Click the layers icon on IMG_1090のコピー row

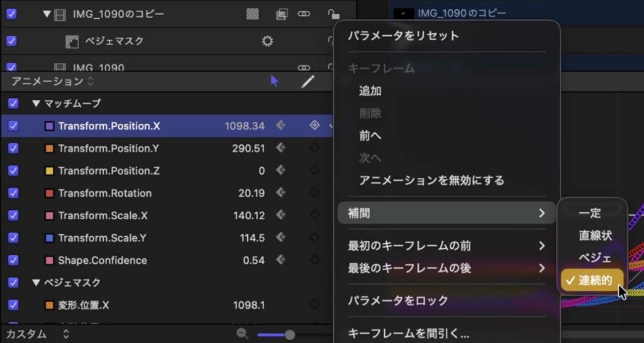click(282, 14)
